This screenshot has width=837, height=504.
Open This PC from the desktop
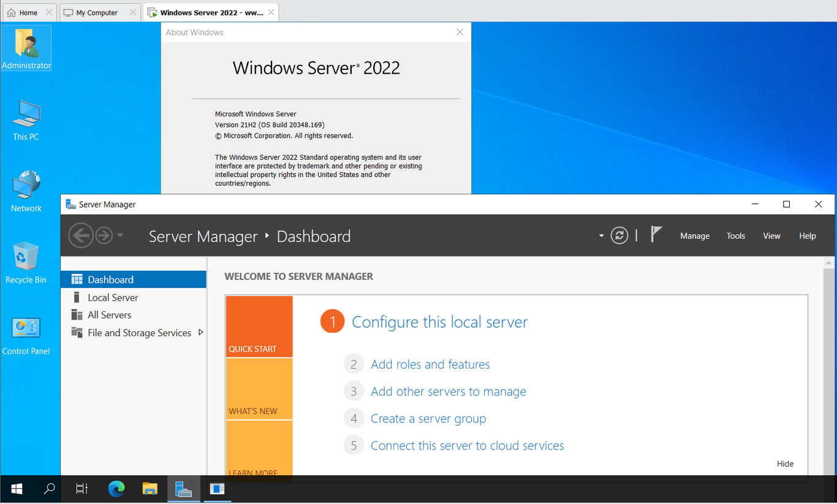point(25,115)
